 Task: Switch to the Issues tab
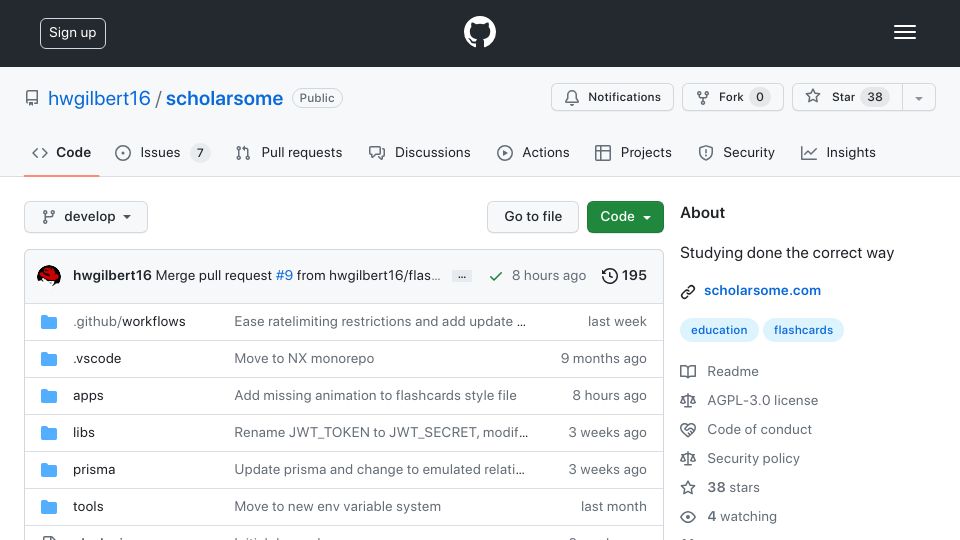(162, 152)
